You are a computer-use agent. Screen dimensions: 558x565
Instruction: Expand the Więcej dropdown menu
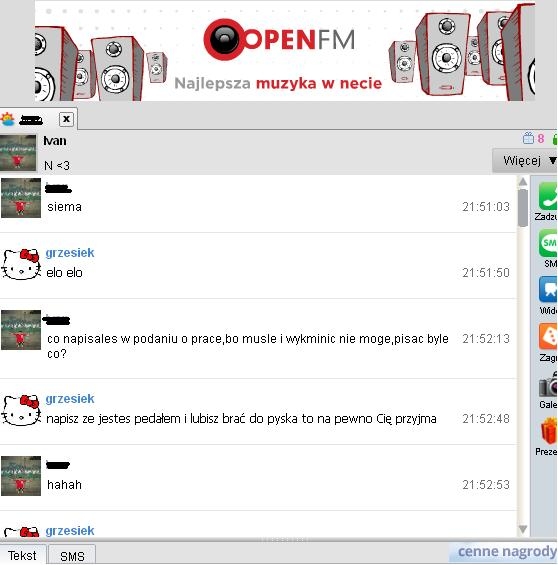point(525,160)
